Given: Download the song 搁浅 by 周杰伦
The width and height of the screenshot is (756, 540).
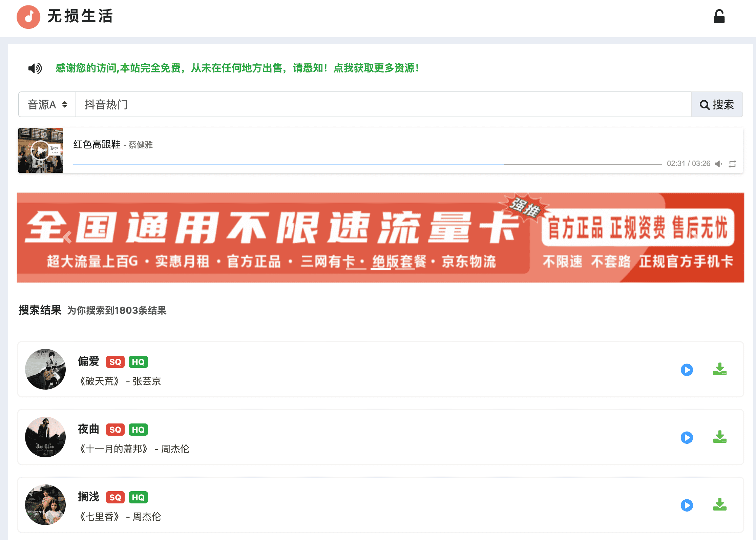Looking at the screenshot, I should [x=719, y=505].
